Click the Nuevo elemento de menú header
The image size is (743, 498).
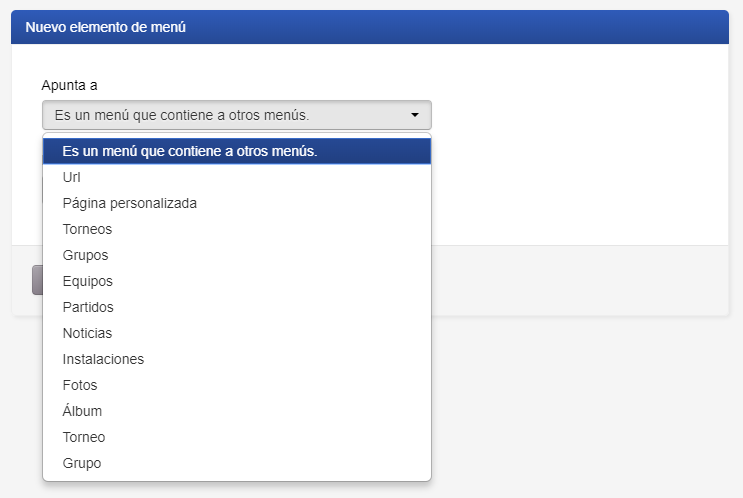(105, 27)
